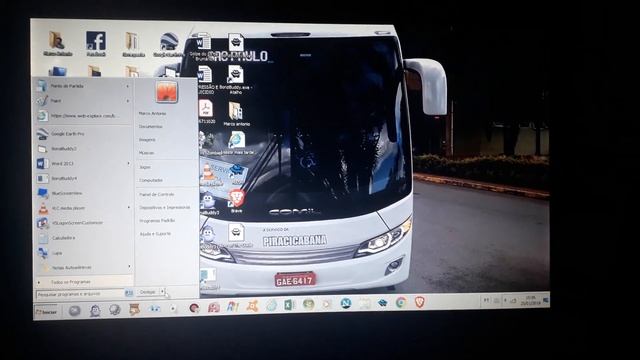Open Calculadora from the Start menu
640x360 pixels.
pos(83,238)
